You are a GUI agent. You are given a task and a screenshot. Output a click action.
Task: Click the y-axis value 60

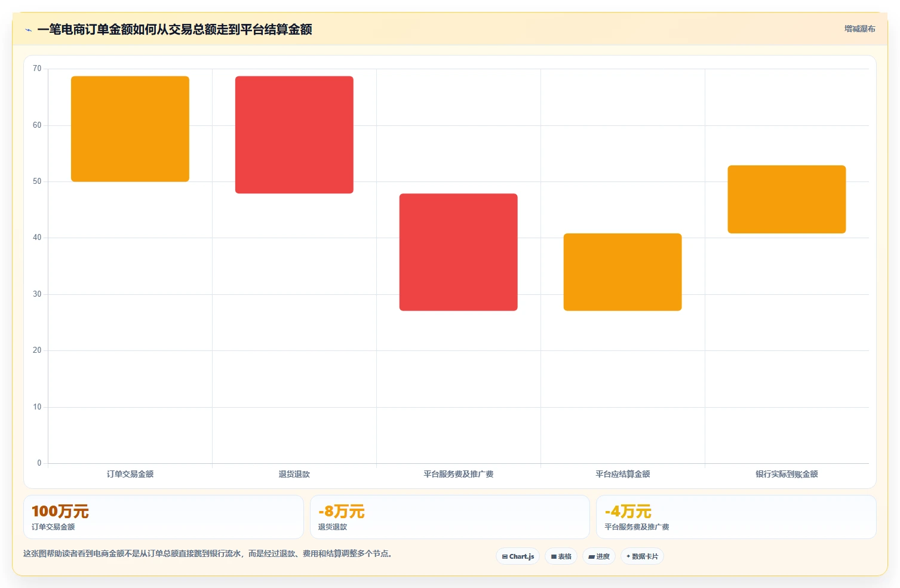coord(37,125)
